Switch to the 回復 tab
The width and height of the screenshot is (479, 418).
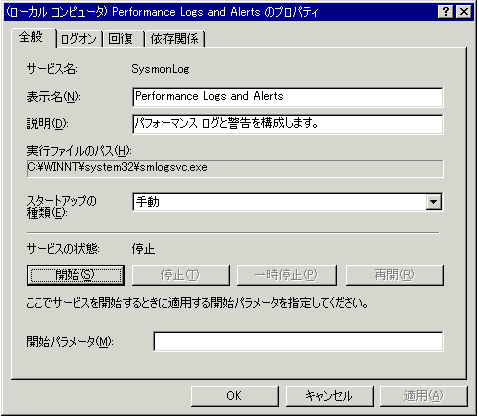click(121, 39)
